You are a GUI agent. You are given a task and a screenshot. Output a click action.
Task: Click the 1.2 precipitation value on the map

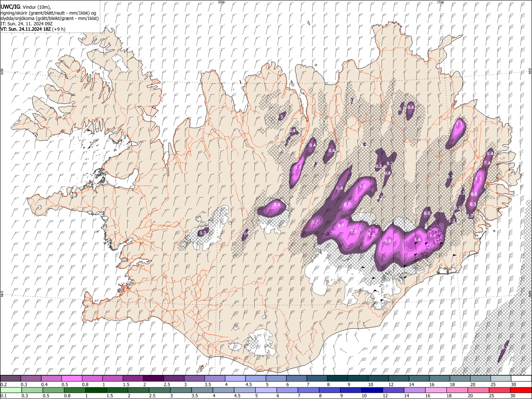(x=372, y=234)
